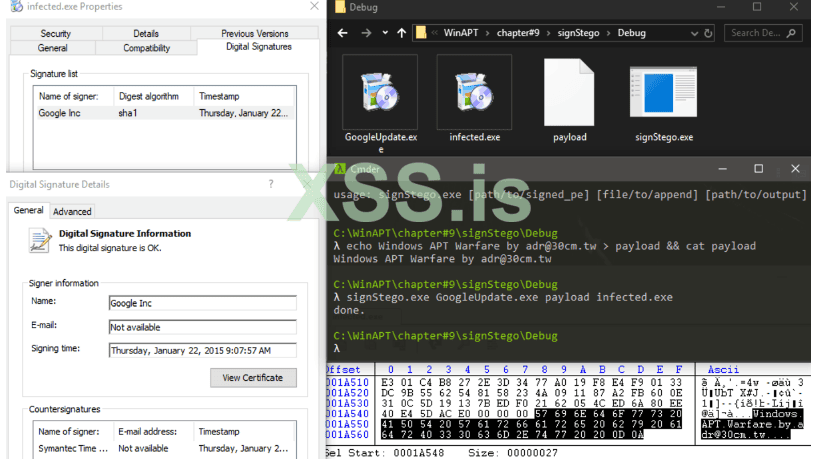Click hex offset 0001A540 row
Viewport: 817px width, 466px height.
(348, 414)
